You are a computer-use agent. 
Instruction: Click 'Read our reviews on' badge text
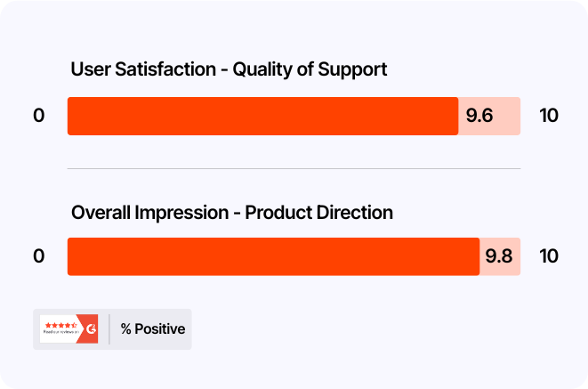pos(60,333)
